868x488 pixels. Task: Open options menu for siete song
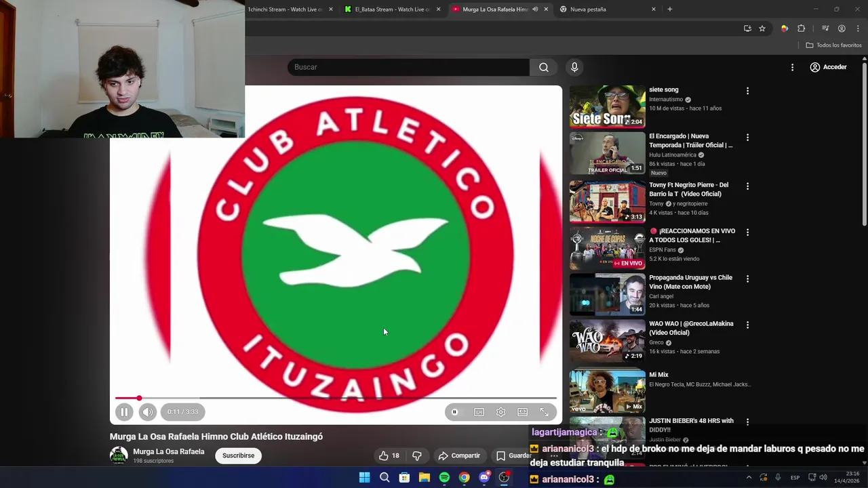(x=747, y=91)
